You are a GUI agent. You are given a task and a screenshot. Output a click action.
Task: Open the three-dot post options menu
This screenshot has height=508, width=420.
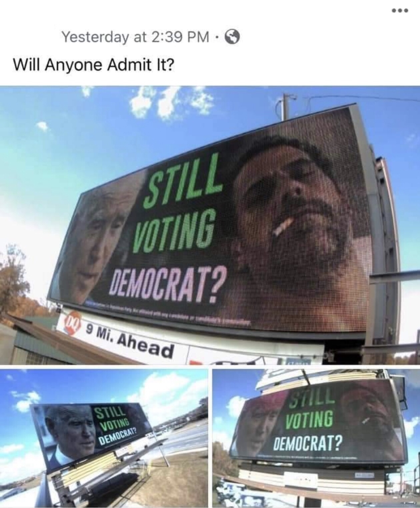400,11
